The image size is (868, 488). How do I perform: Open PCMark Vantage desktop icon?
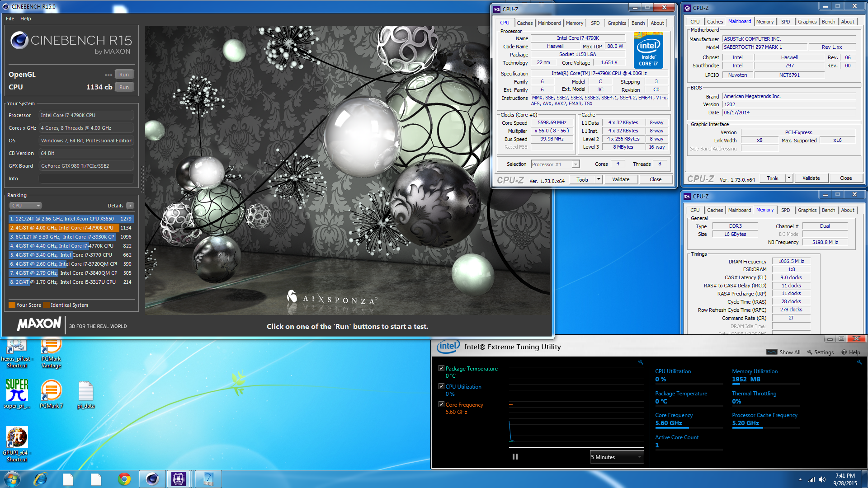click(x=51, y=353)
